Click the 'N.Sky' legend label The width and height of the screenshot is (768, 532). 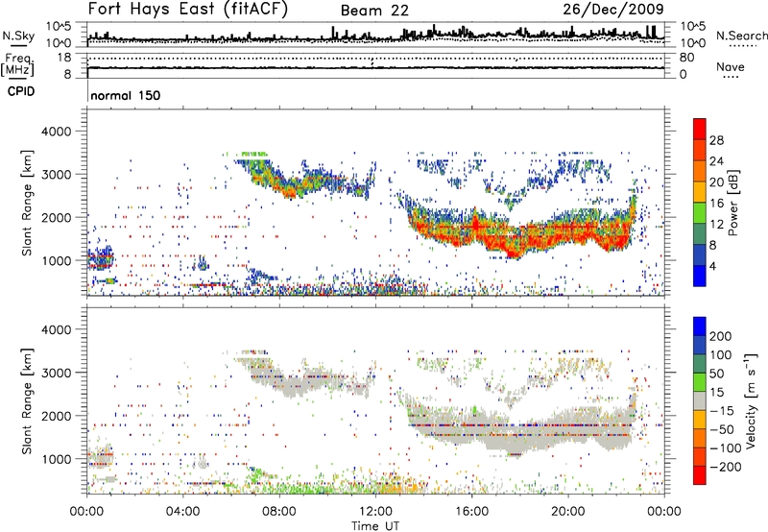18,36
